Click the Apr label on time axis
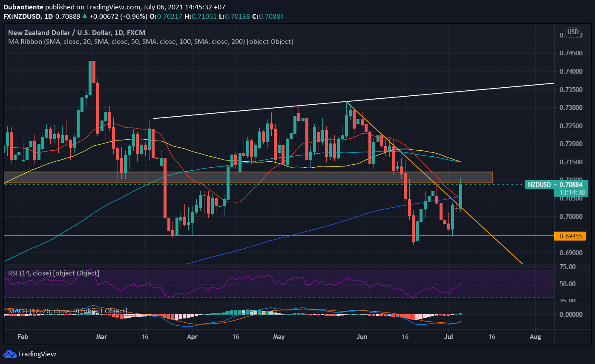Viewport: 595px width, 364px height. tap(193, 337)
